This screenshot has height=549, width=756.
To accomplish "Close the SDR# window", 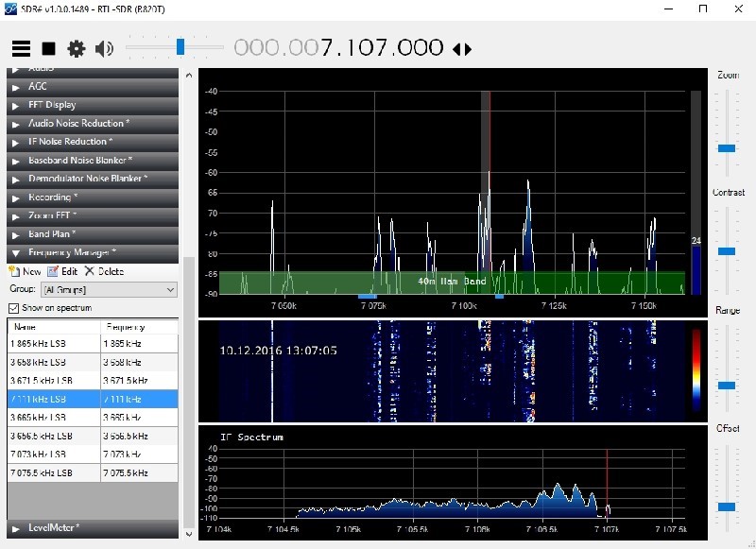I will click(x=738, y=9).
